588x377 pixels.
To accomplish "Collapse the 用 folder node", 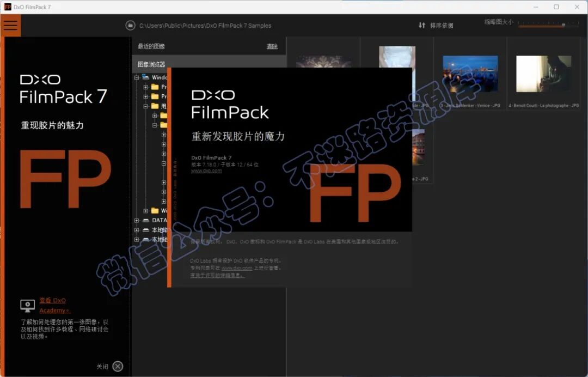I will pyautogui.click(x=145, y=106).
